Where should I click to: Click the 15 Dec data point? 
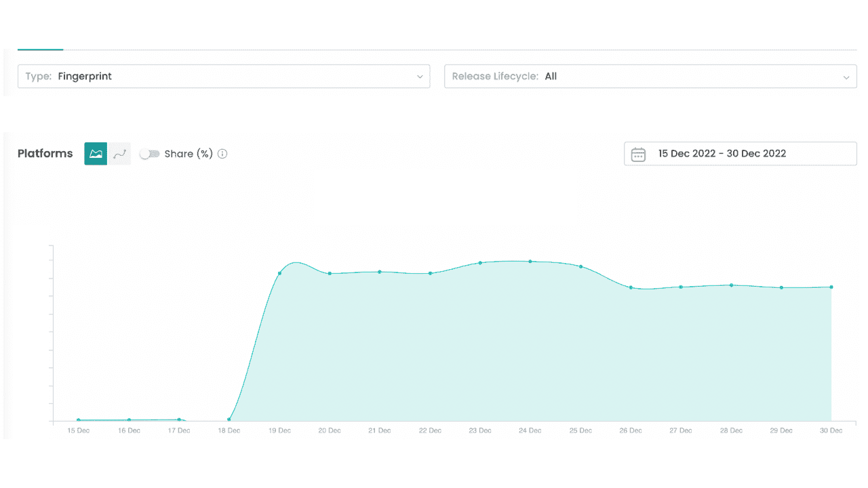tap(79, 420)
